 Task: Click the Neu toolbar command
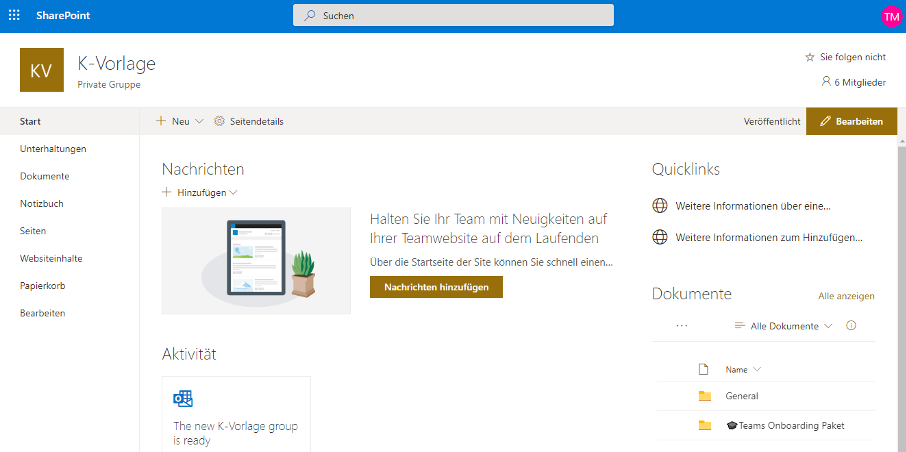click(x=180, y=121)
